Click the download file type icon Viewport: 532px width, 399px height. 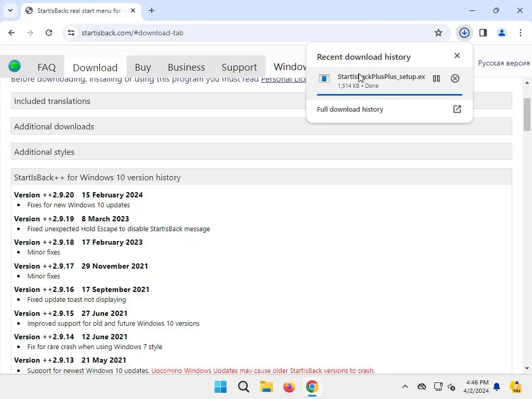point(324,79)
